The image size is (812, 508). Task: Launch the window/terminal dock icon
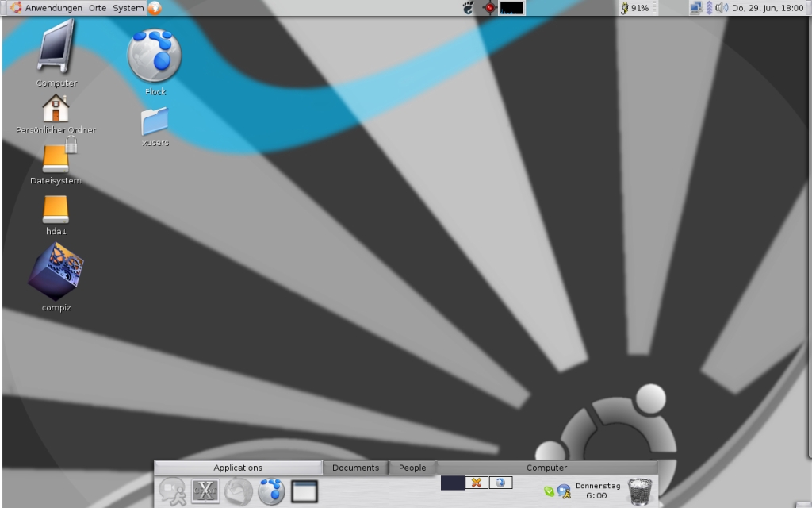pos(304,491)
